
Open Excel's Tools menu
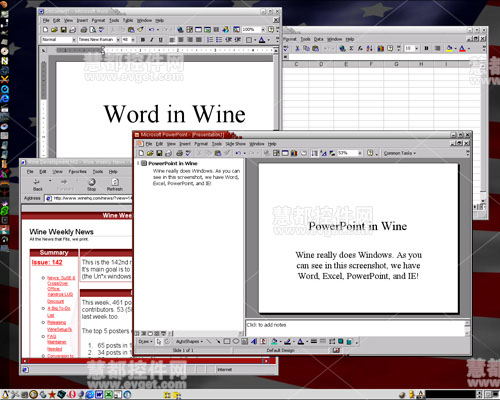tap(305, 39)
